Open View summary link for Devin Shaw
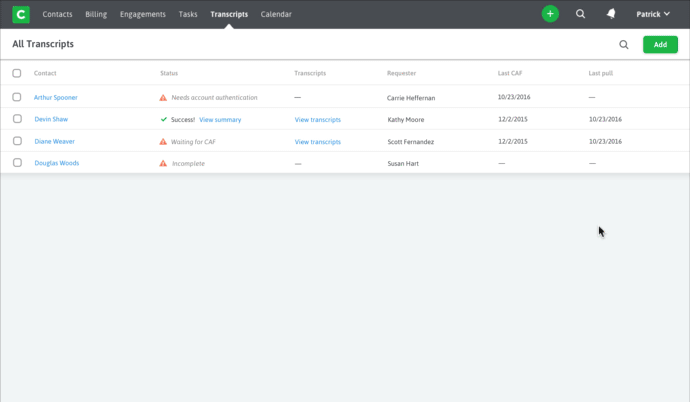690x402 pixels. coord(220,120)
